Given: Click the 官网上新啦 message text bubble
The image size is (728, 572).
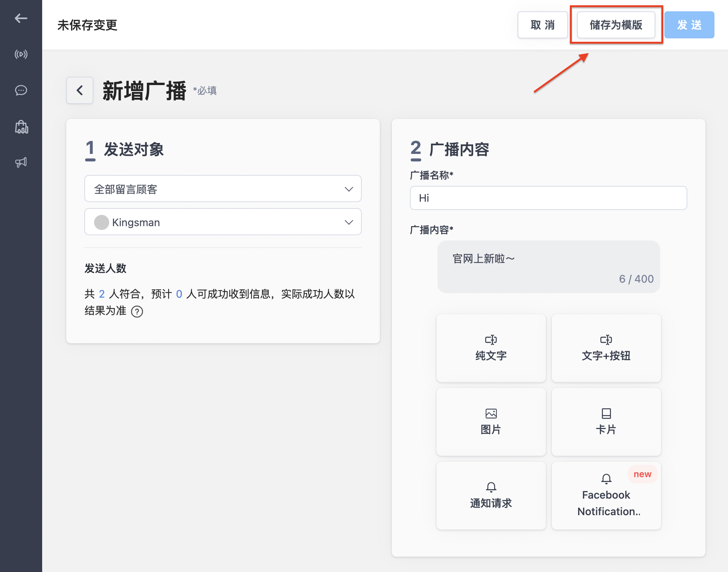Looking at the screenshot, I should point(548,267).
